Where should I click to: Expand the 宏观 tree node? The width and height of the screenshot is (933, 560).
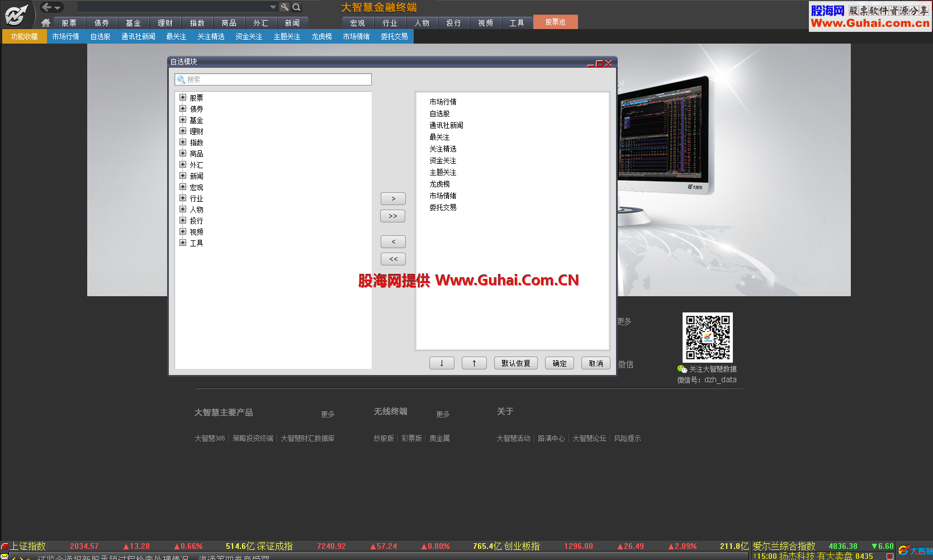pos(183,187)
